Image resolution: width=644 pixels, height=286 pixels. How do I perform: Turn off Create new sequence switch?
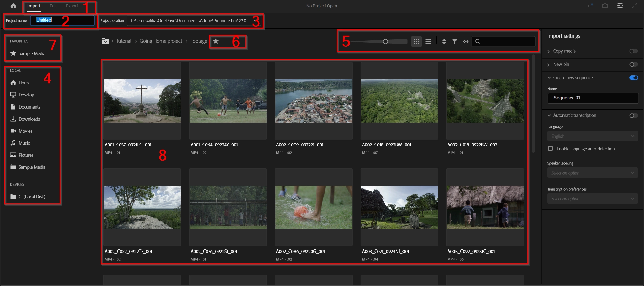coord(633,78)
